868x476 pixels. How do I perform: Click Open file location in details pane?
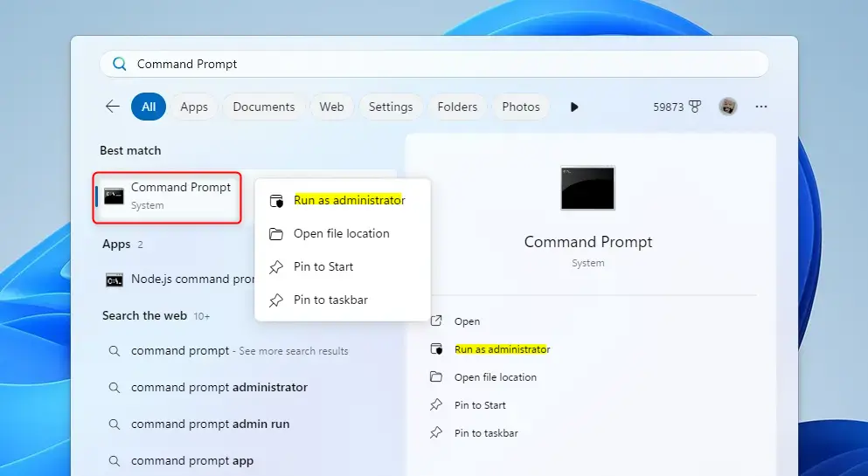click(496, 377)
